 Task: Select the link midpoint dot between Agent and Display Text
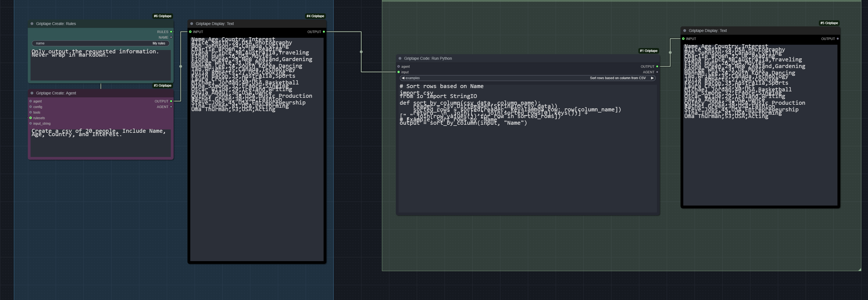181,66
